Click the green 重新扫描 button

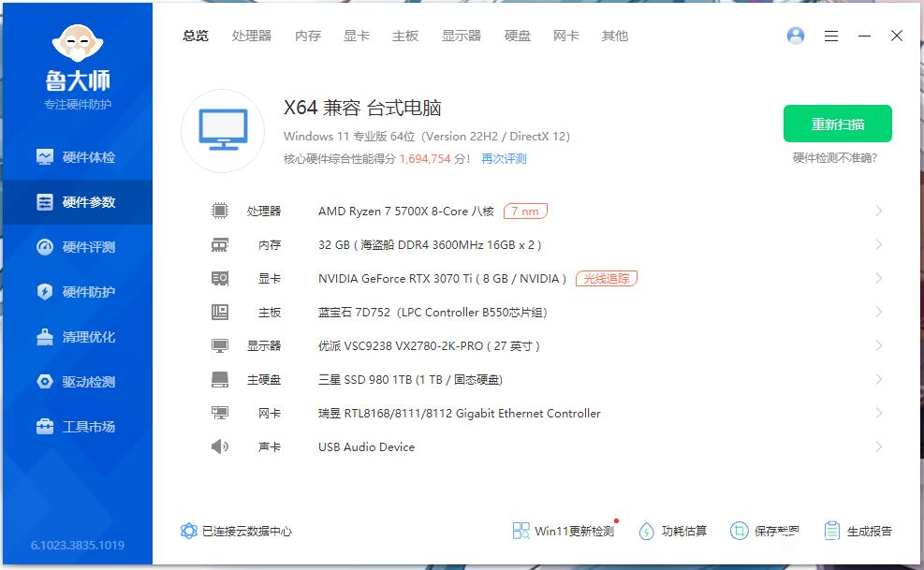pos(837,124)
